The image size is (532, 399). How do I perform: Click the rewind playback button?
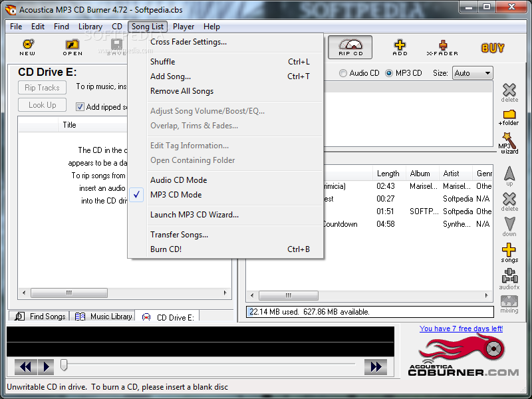coord(25,367)
